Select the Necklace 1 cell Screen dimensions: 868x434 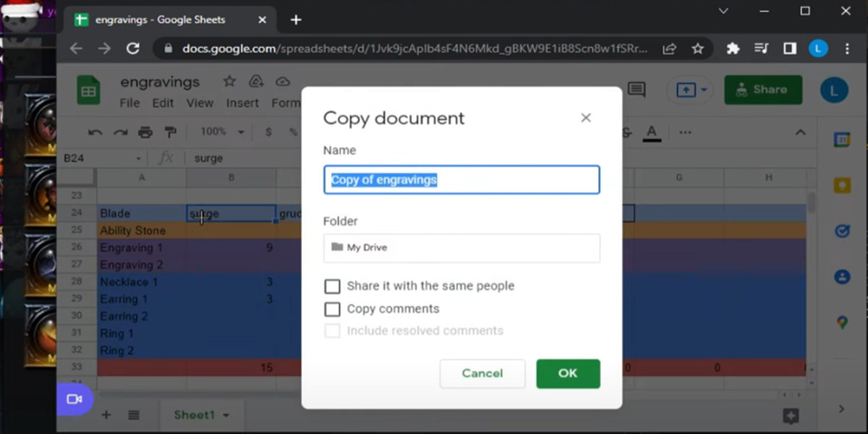point(142,282)
